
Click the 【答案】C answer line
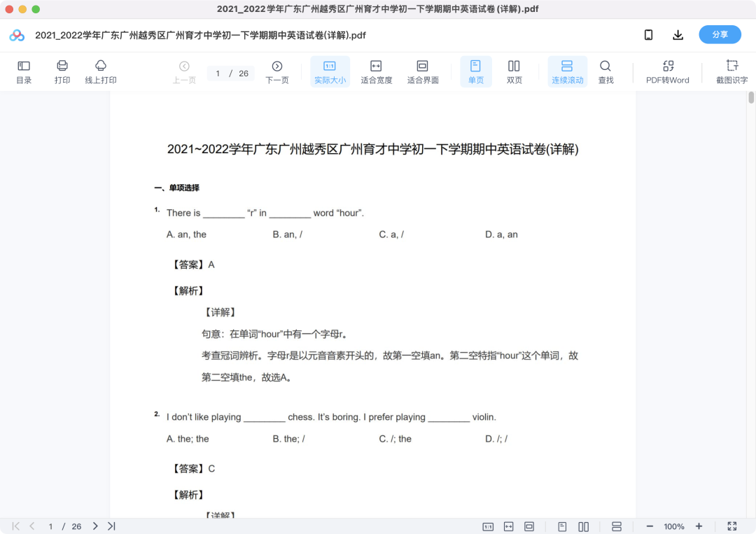[193, 468]
